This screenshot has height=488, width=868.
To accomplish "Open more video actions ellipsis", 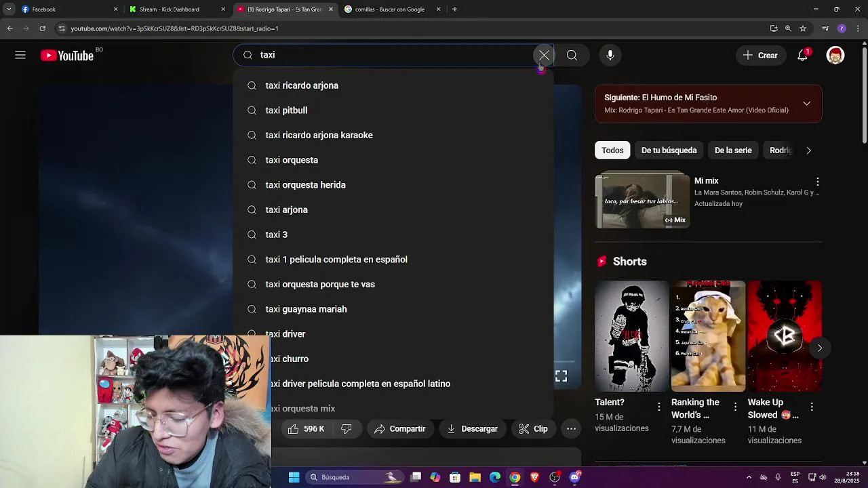I will pyautogui.click(x=571, y=429).
